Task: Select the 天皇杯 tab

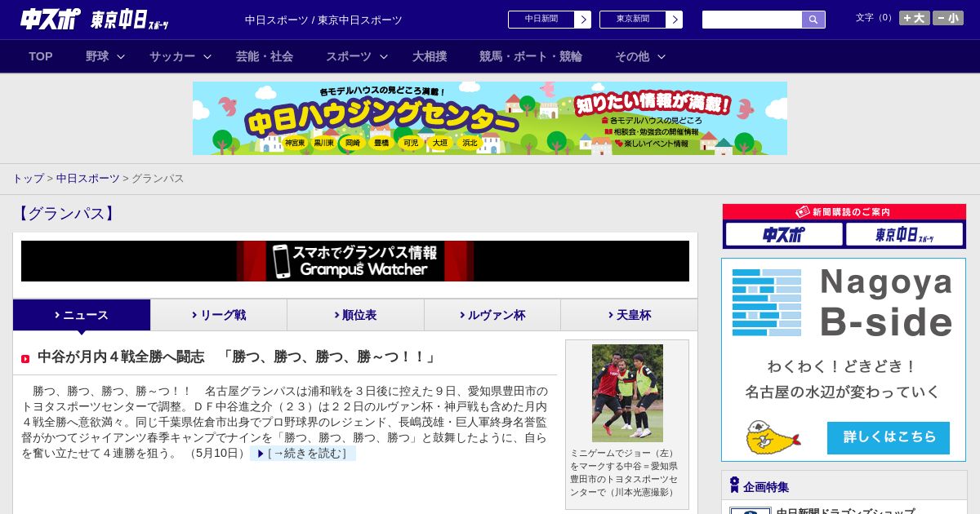Action: pos(629,315)
